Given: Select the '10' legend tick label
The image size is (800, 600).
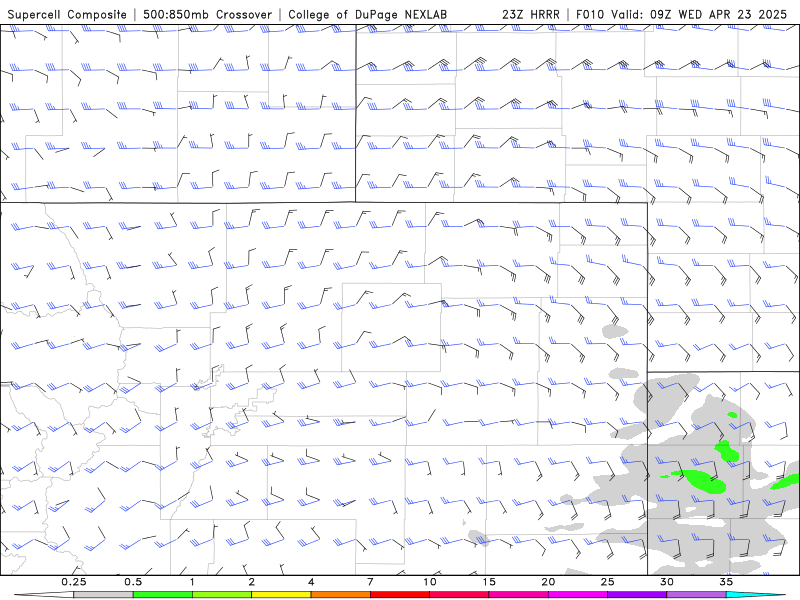Looking at the screenshot, I should pos(430,582).
